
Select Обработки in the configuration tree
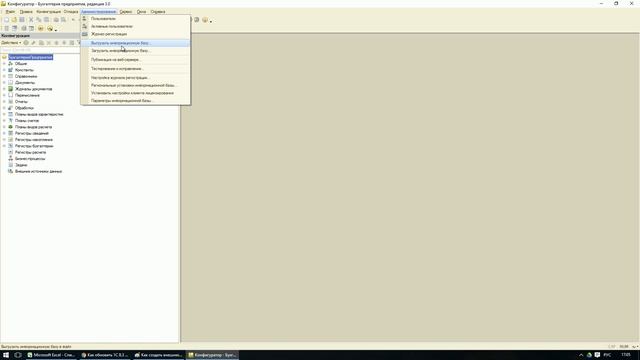[24, 108]
